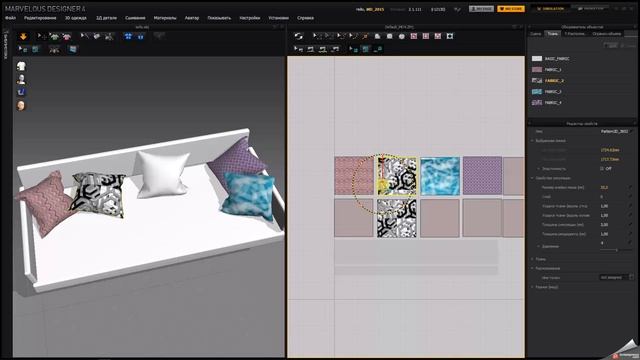This screenshot has height=360, width=640.
Task: Open the Сшивание menu
Action: click(x=135, y=18)
